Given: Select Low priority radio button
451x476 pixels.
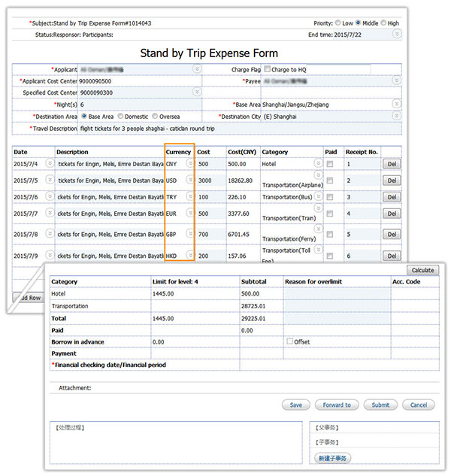Looking at the screenshot, I should 337,23.
